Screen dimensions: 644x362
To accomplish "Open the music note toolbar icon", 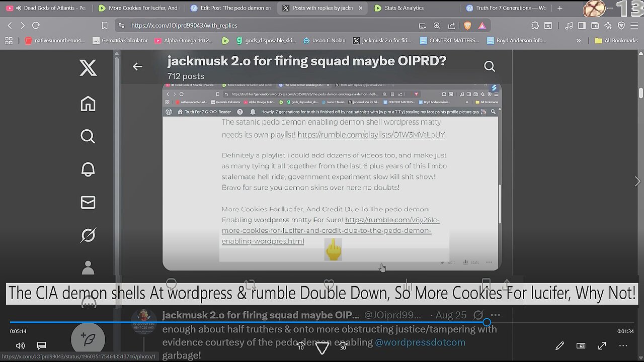I will tap(569, 26).
